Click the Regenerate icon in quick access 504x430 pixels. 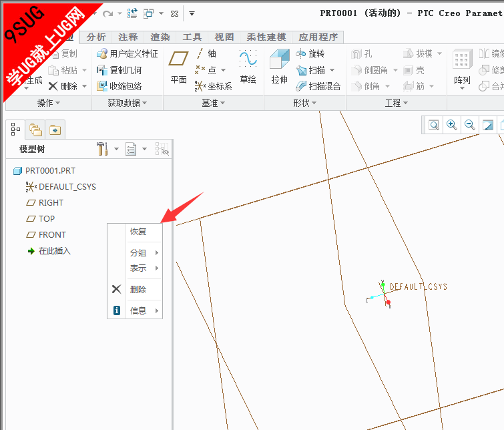tap(132, 13)
